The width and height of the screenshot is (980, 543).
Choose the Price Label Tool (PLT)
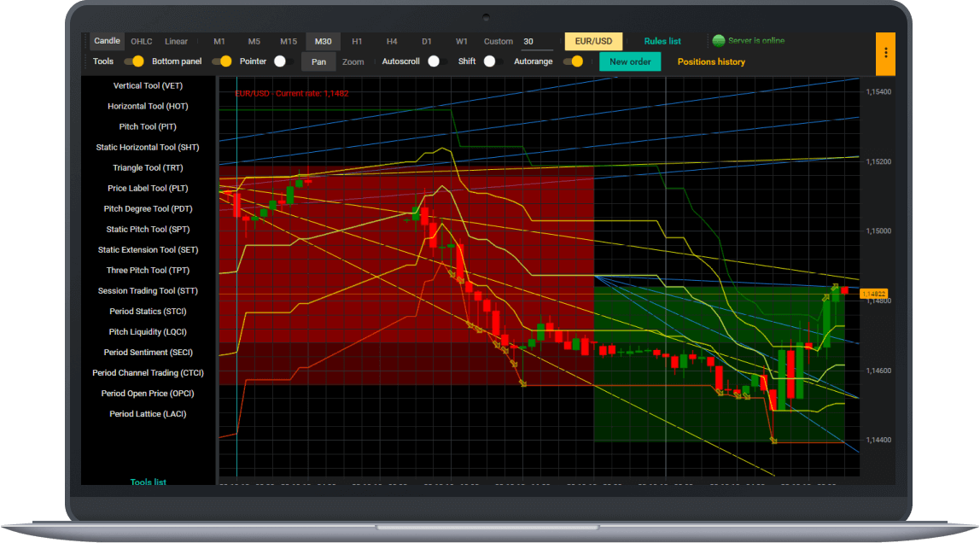tap(147, 188)
